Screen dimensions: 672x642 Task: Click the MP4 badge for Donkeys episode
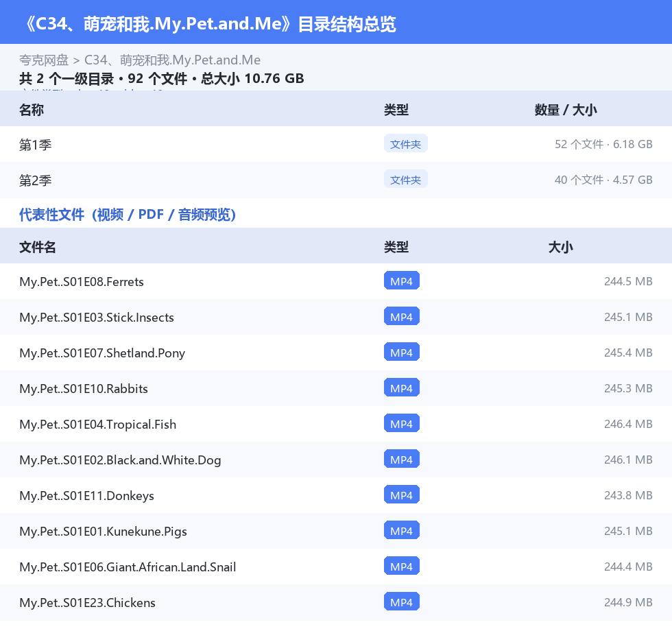[402, 495]
